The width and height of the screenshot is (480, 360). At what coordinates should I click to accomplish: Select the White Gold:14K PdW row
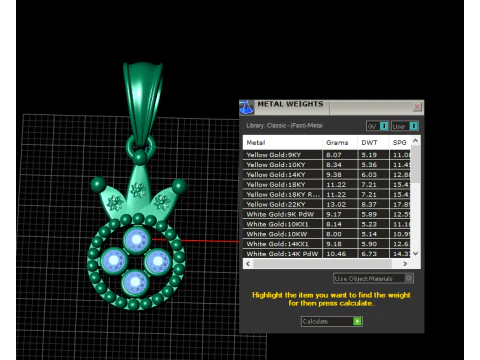point(327,254)
